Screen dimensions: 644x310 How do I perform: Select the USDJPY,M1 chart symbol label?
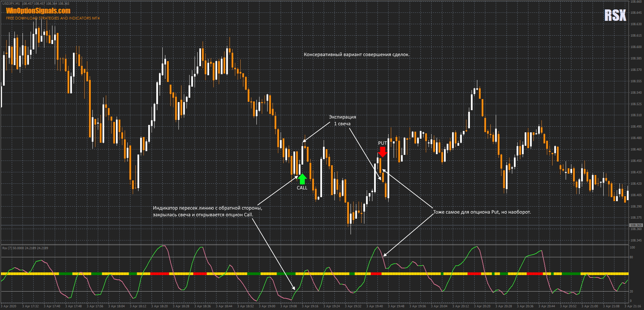coord(11,4)
